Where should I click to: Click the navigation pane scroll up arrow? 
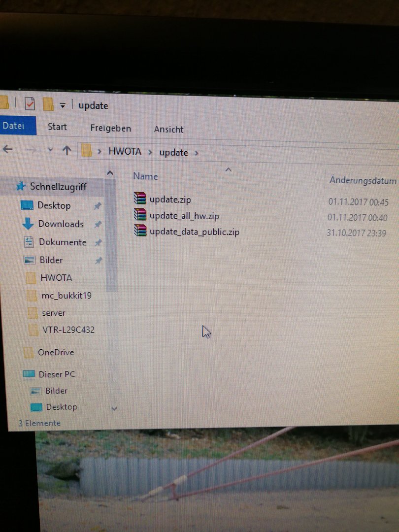coord(110,173)
